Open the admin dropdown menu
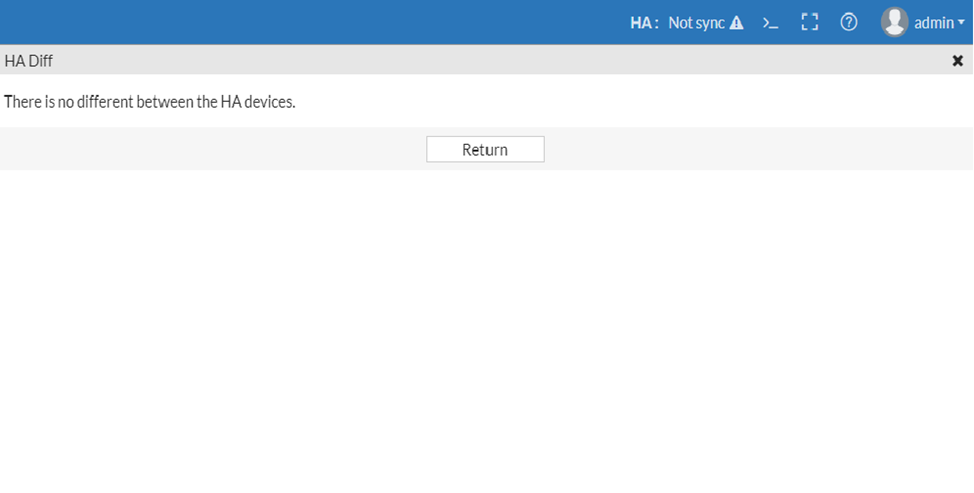This screenshot has height=493, width=974. click(x=939, y=23)
